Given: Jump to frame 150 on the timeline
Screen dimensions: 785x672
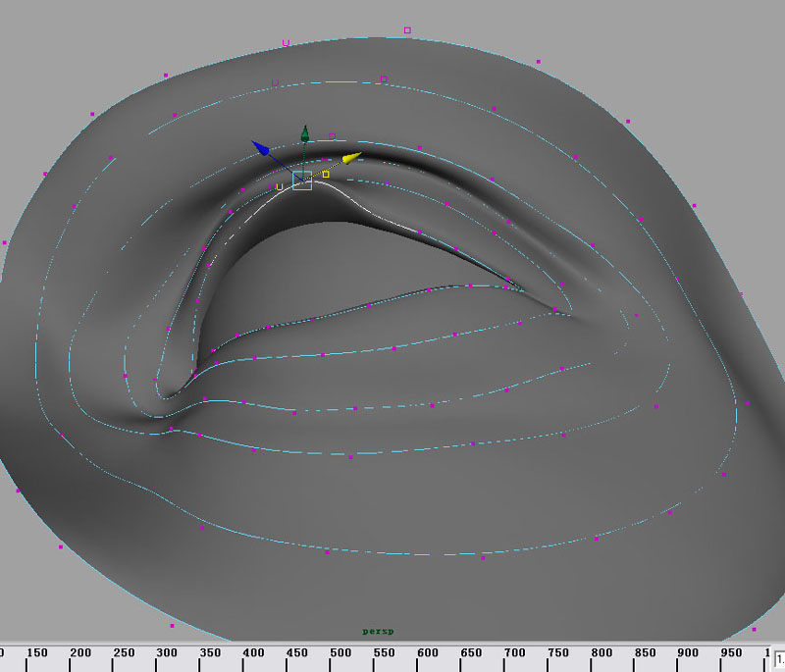Looking at the screenshot, I should 37,653.
